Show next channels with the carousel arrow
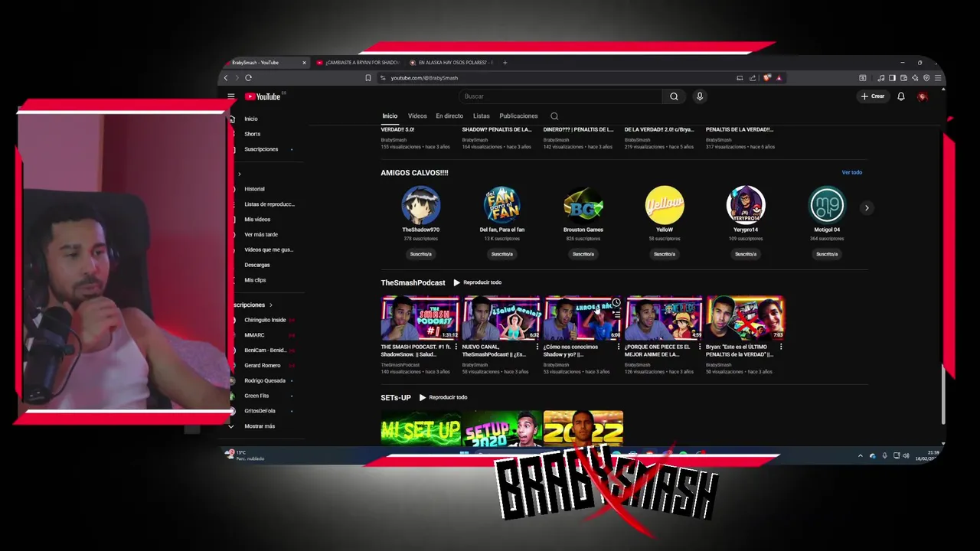 coord(867,208)
